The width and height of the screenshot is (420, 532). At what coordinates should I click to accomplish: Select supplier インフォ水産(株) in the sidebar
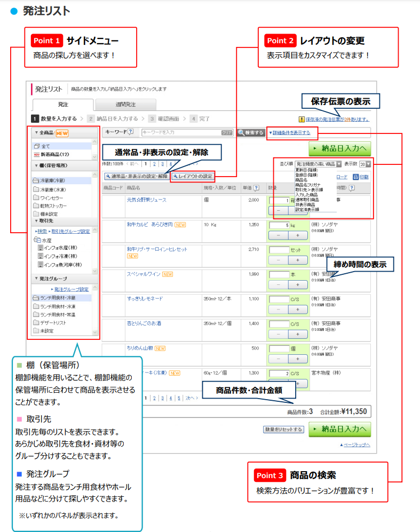point(60,248)
